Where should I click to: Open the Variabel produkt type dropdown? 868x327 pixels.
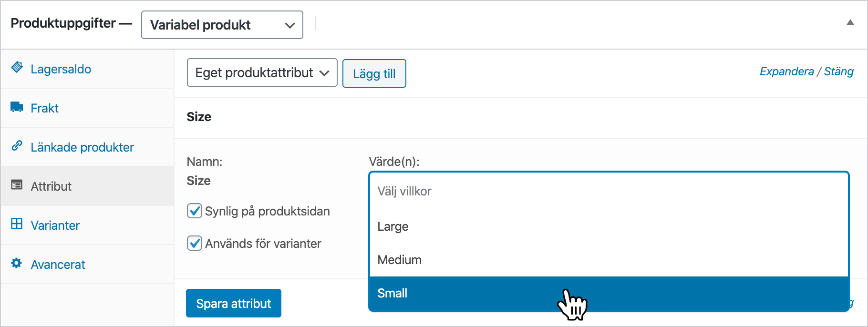point(222,25)
